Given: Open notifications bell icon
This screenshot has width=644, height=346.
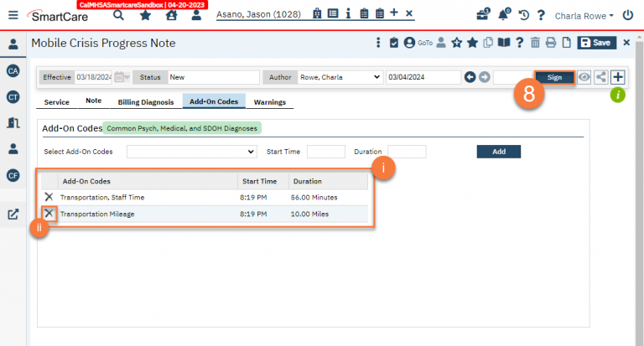Looking at the screenshot, I should click(x=503, y=15).
